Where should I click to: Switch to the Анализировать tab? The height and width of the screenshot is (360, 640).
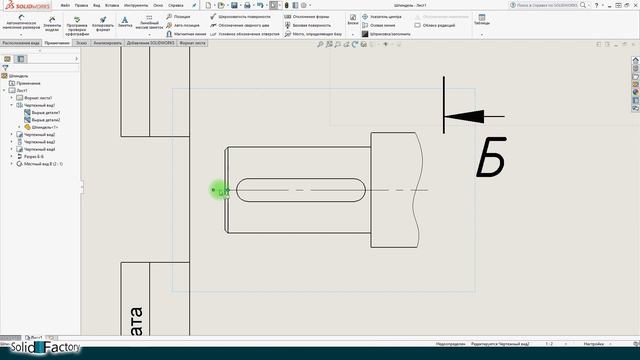coord(107,43)
